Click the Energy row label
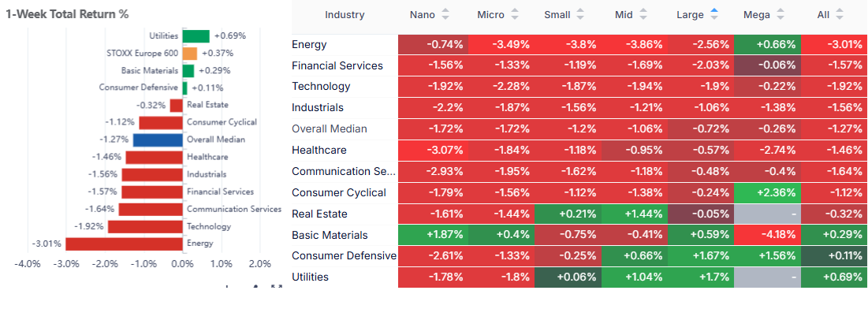 coord(309,45)
